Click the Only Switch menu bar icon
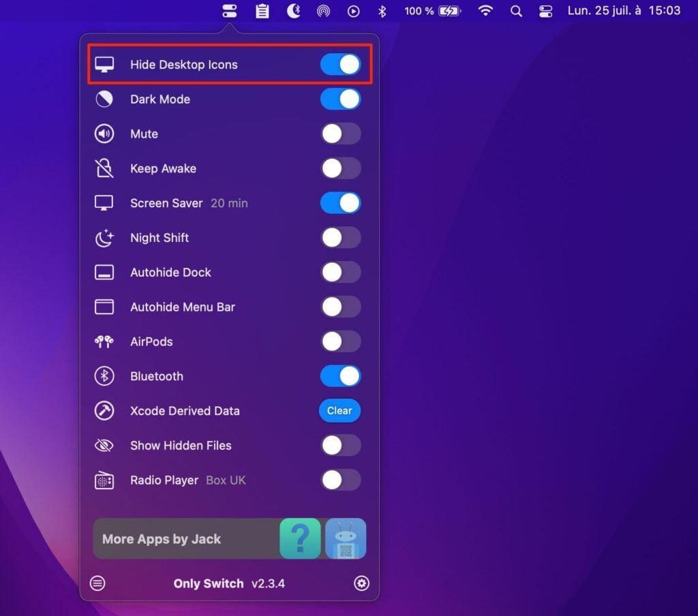Screen dimensions: 698x616 pyautogui.click(x=230, y=11)
